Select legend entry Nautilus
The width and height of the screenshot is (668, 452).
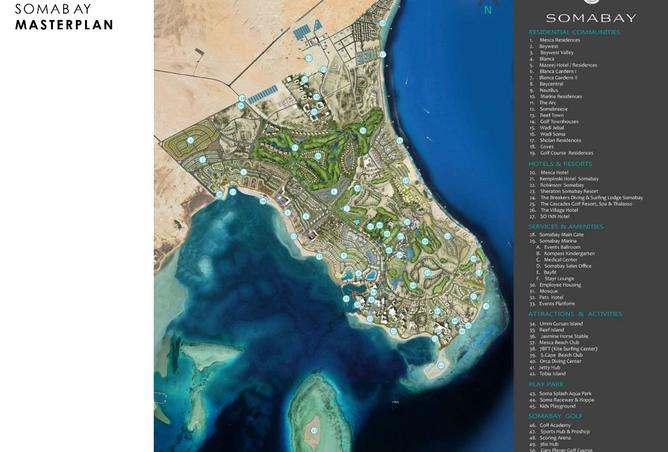point(544,90)
